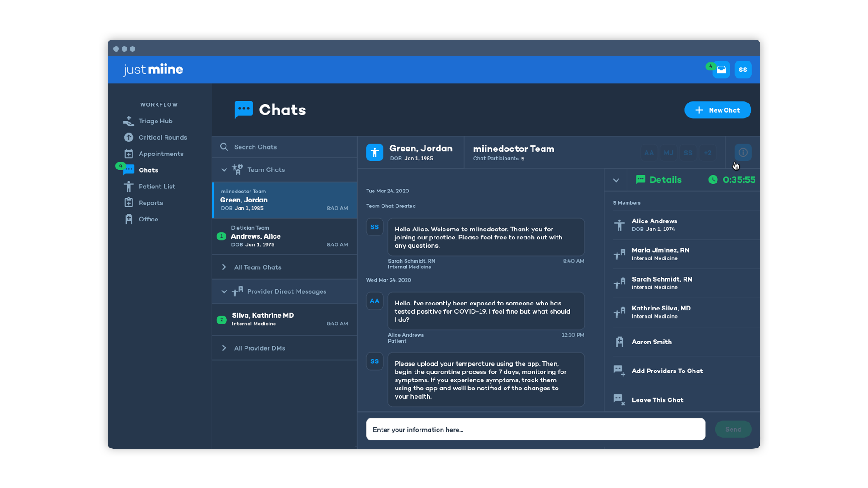868x488 pixels.
Task: Open the inbox icon in header
Action: pyautogui.click(x=721, y=70)
